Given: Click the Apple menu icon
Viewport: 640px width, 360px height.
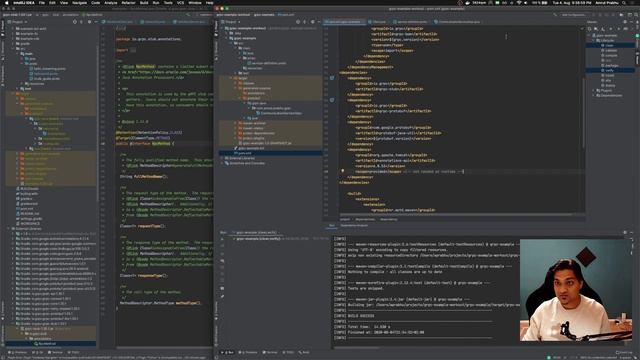Looking at the screenshot, I should point(6,2).
